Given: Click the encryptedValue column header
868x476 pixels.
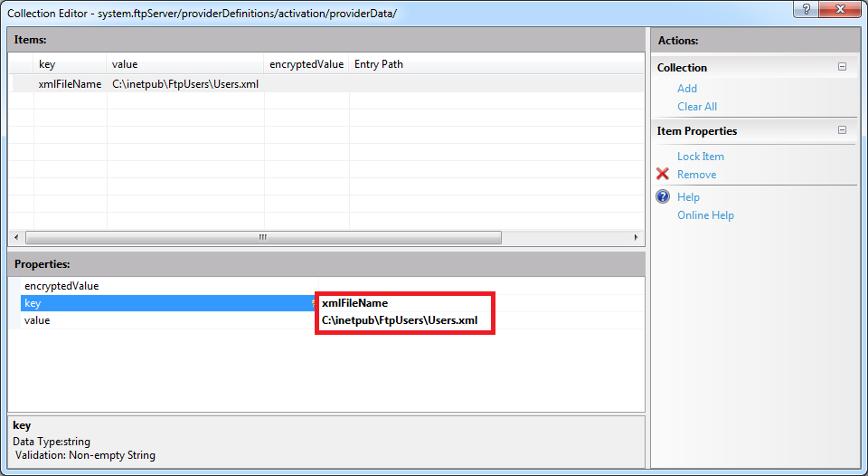Looking at the screenshot, I should 307,64.
